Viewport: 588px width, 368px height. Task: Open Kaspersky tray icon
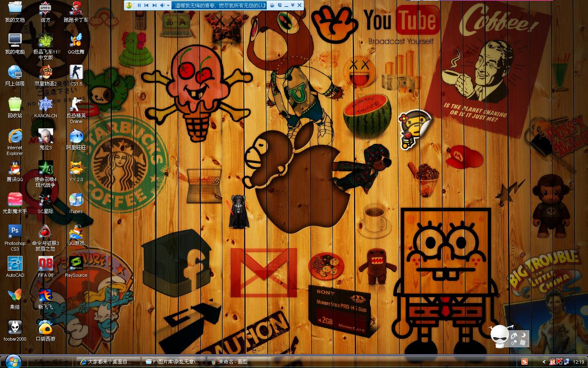tap(559, 361)
